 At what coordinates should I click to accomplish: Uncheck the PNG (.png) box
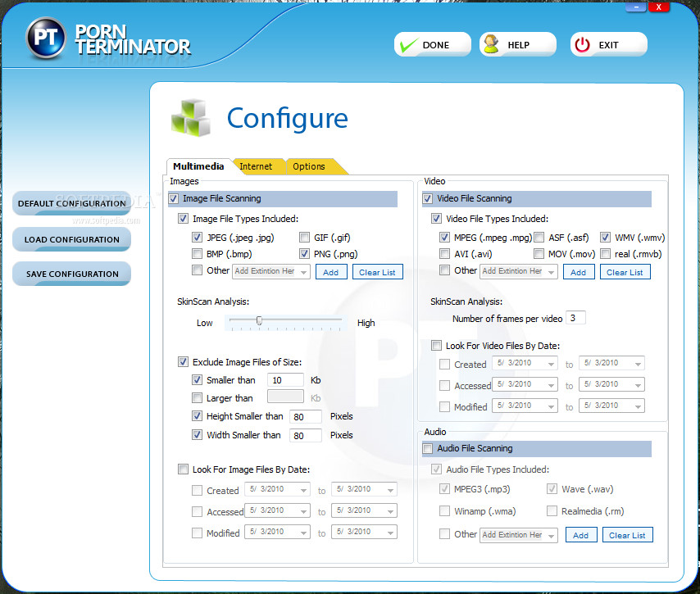tap(304, 254)
